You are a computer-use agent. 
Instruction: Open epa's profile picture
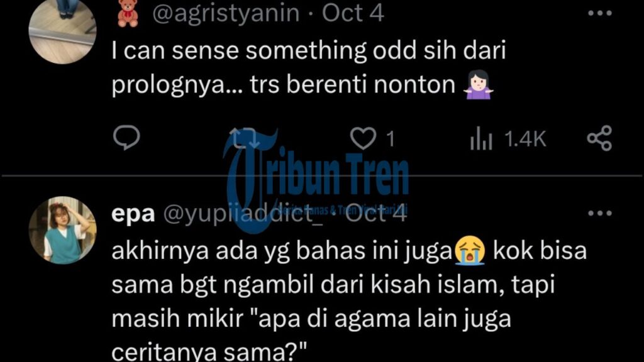pyautogui.click(x=62, y=230)
